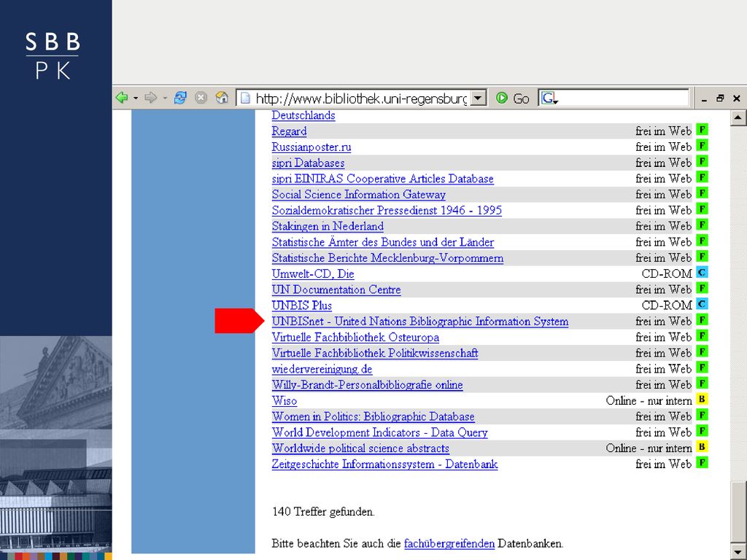Image resolution: width=747 pixels, height=560 pixels.
Task: Open Social Science Information Gateway link
Action: point(359,194)
